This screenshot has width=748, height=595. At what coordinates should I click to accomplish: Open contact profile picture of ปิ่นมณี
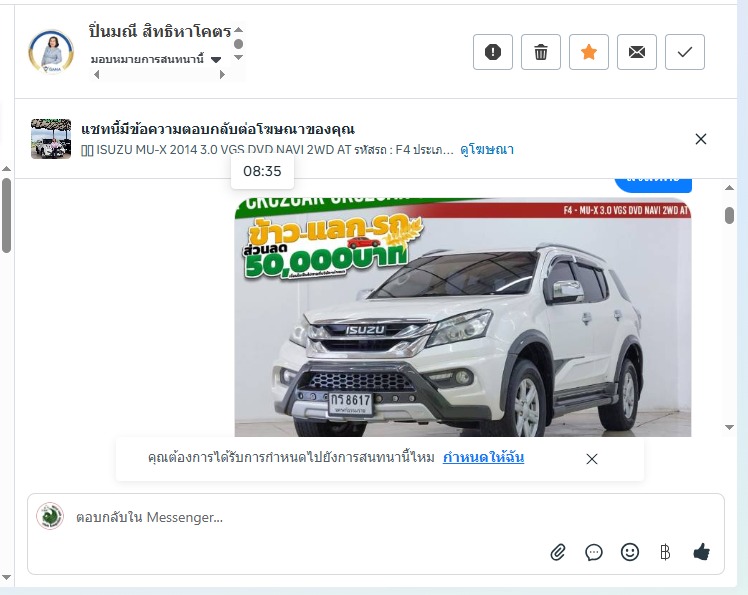pyautogui.click(x=51, y=52)
